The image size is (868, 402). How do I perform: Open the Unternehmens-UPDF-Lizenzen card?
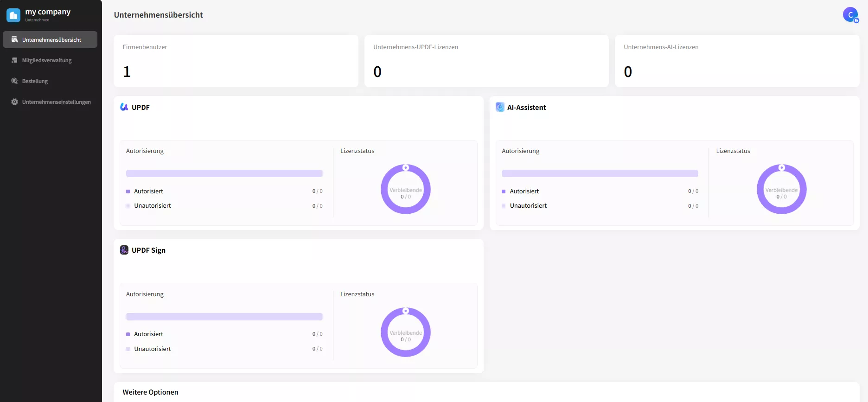point(486,61)
